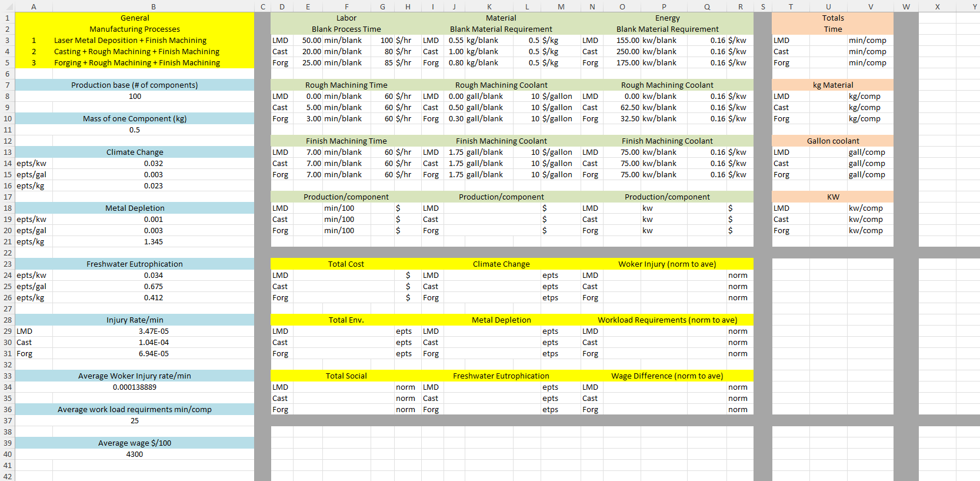Select LMD blank energy 155.00 value
The image size is (980, 481).
622,40
